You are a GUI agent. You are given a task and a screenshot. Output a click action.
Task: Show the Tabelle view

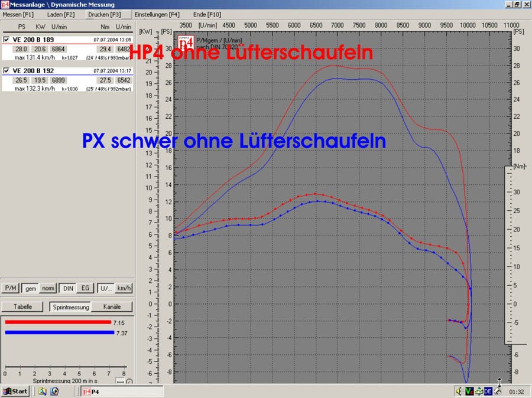pos(23,307)
